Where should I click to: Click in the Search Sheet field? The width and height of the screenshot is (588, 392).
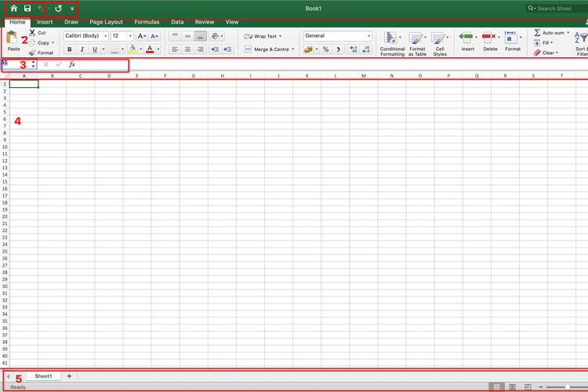(x=557, y=9)
